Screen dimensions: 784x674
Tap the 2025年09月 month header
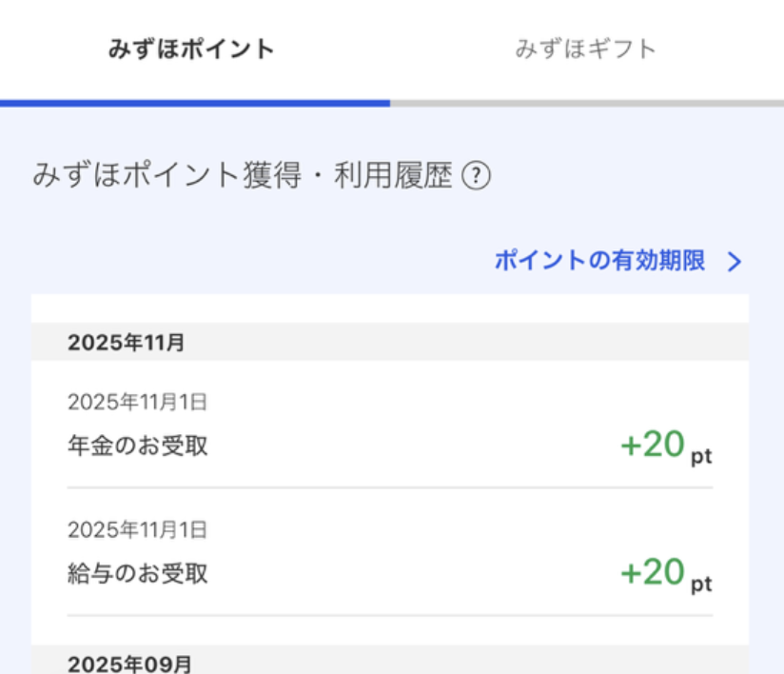click(x=129, y=664)
